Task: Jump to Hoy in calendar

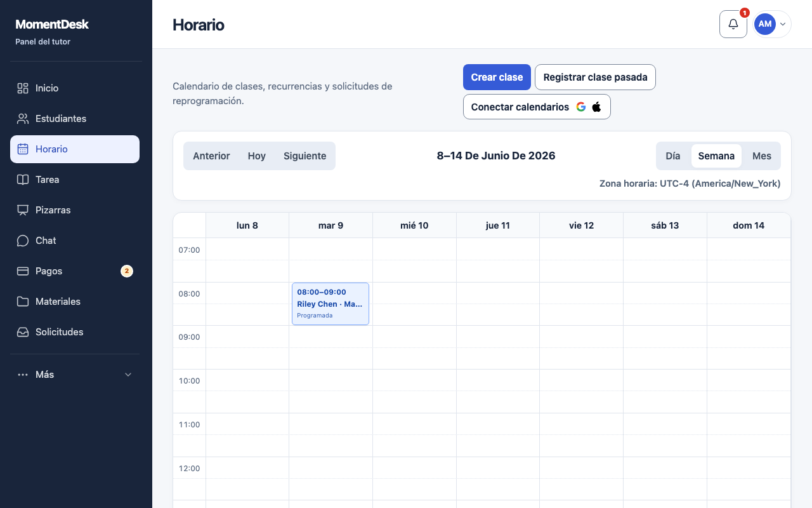Action: point(257,156)
